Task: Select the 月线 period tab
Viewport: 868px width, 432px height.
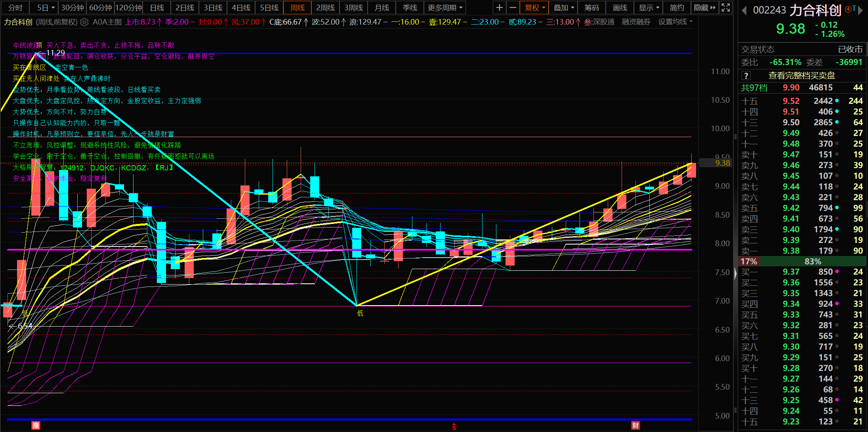Action: pyautogui.click(x=382, y=8)
